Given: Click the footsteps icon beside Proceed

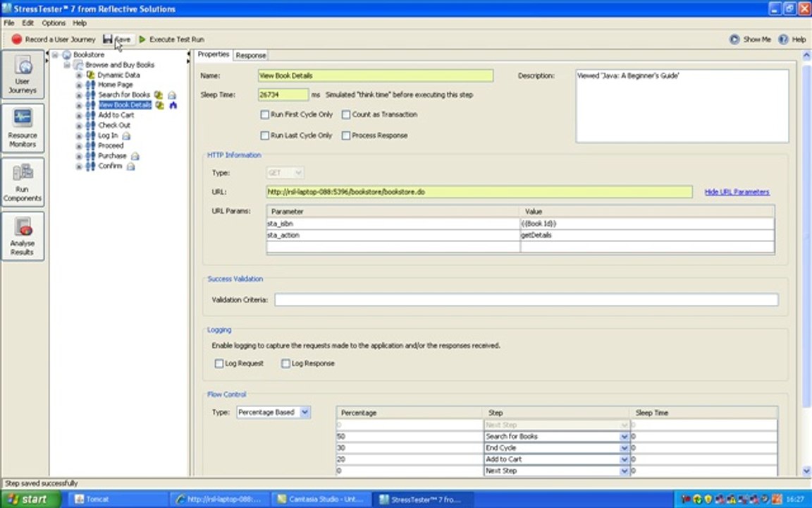Looking at the screenshot, I should point(91,145).
